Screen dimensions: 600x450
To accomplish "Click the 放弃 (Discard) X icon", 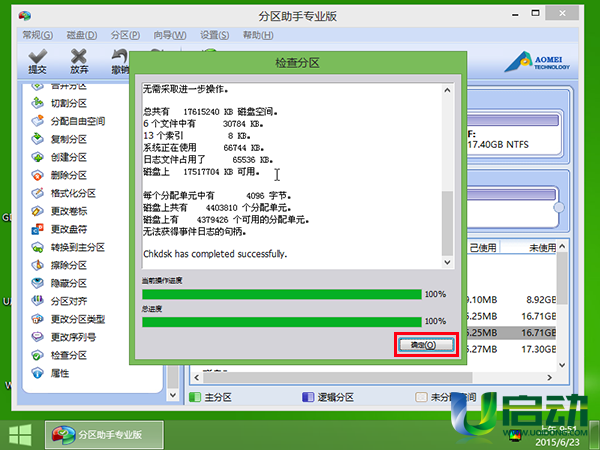I will (79, 56).
